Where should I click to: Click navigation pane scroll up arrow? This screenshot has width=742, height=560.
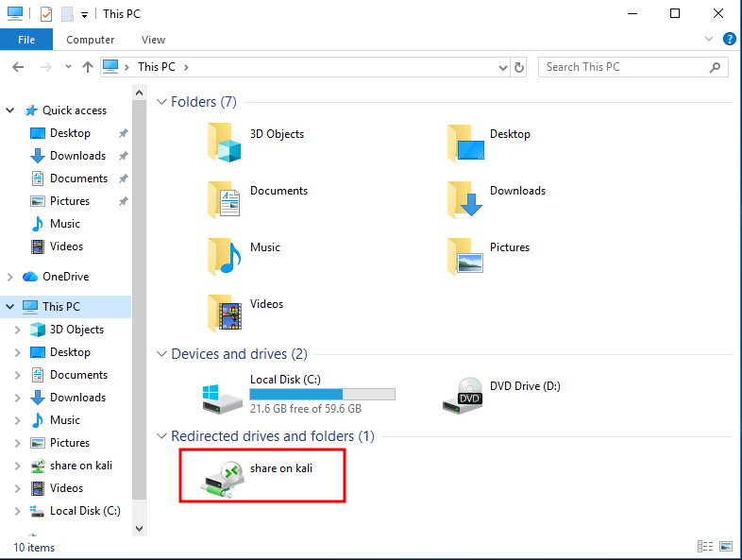pyautogui.click(x=139, y=93)
